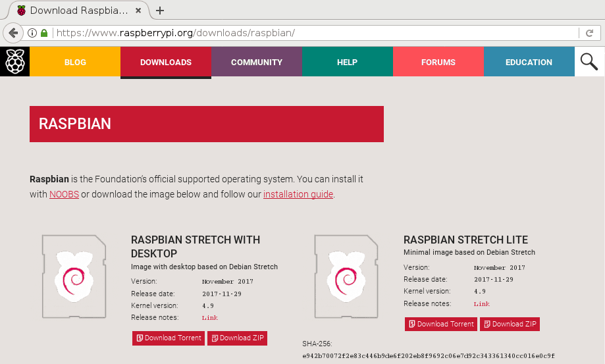This screenshot has width=605, height=364.
Task: Download ZIP for Raspbian Stretch with Desktop
Action: (x=237, y=338)
